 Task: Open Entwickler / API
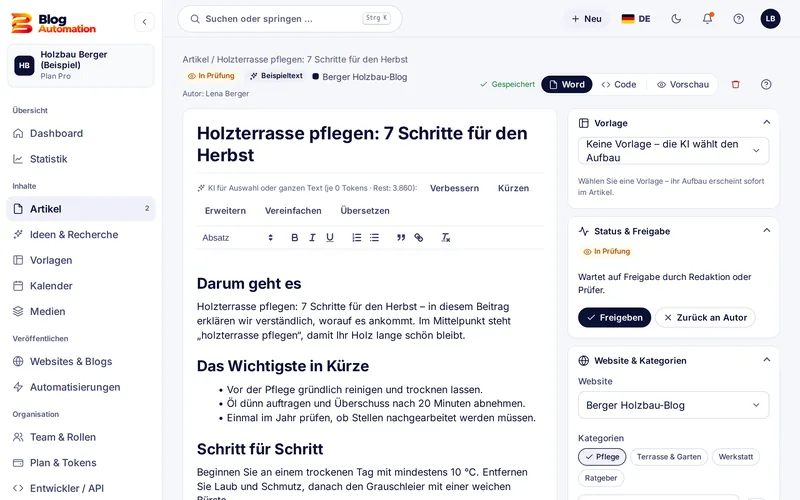(x=81, y=488)
